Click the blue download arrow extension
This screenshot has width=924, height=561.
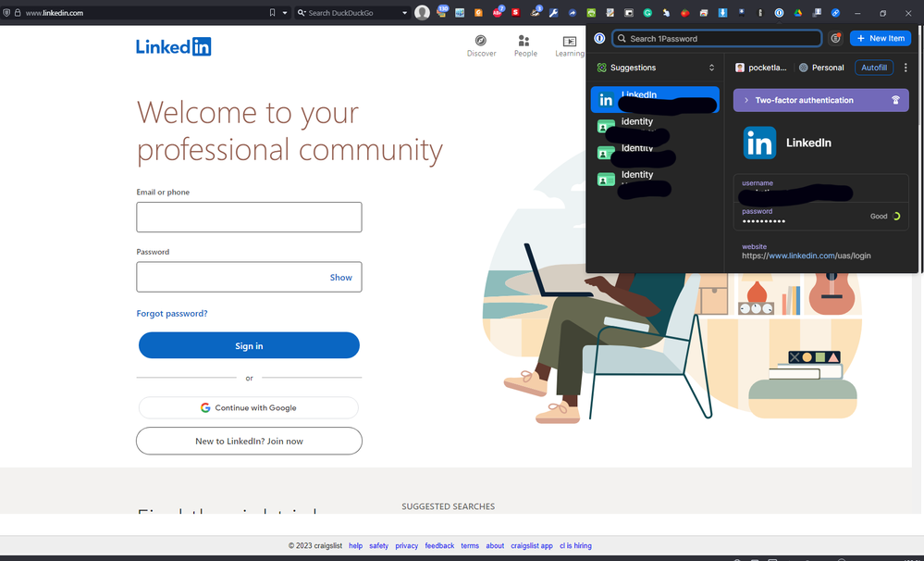722,12
